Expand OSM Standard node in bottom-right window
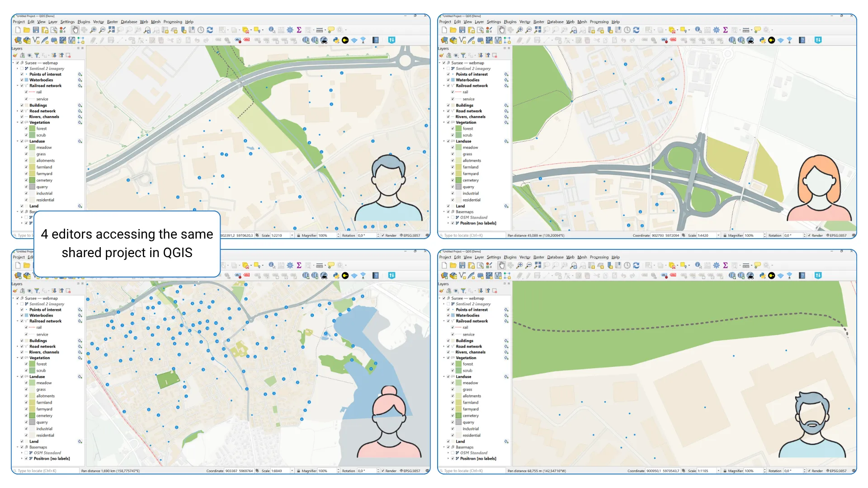 click(x=448, y=453)
